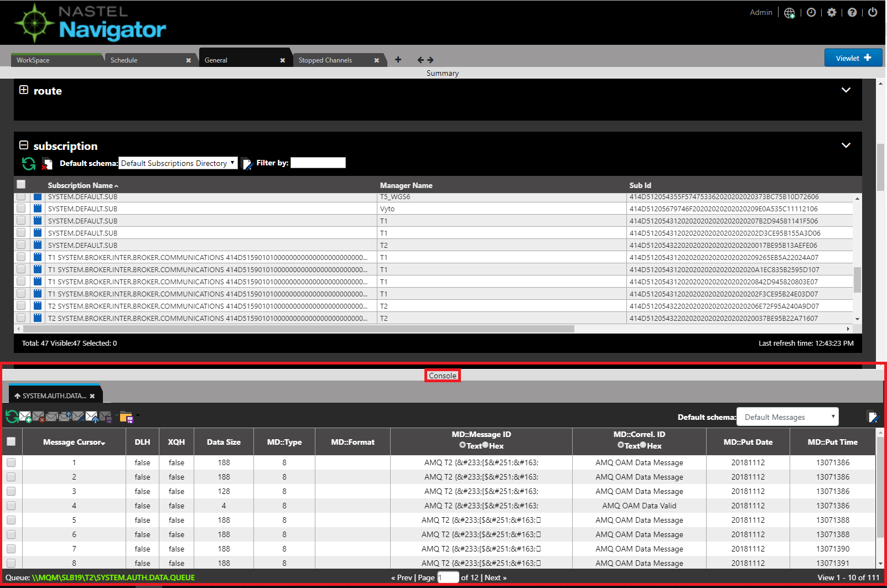
Task: Check the box for message cursor 1
Action: click(11, 462)
